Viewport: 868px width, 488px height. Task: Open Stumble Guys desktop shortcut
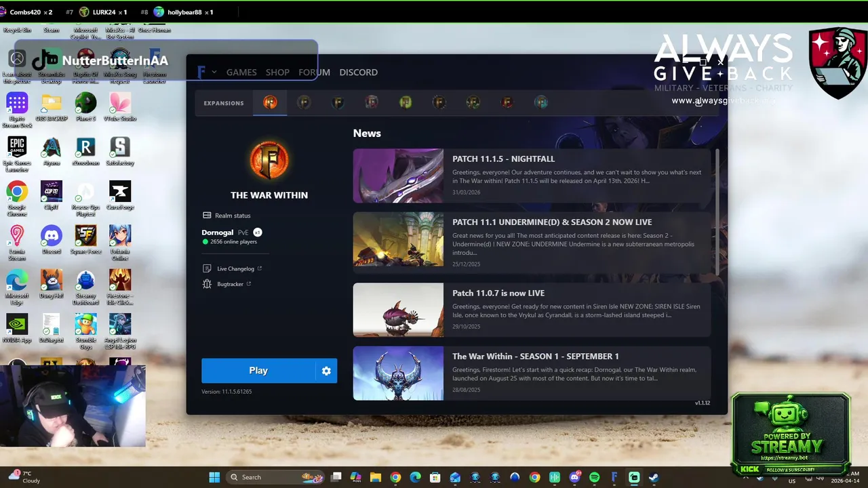pyautogui.click(x=85, y=331)
